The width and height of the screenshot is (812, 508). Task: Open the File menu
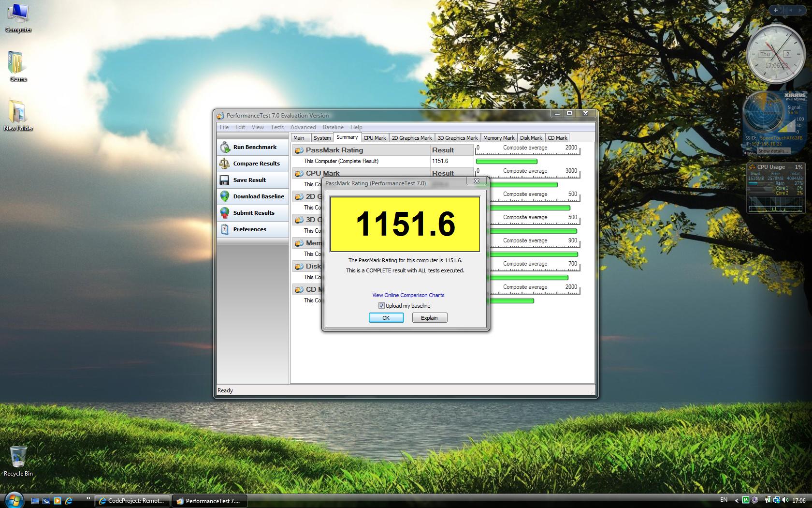[x=224, y=127]
